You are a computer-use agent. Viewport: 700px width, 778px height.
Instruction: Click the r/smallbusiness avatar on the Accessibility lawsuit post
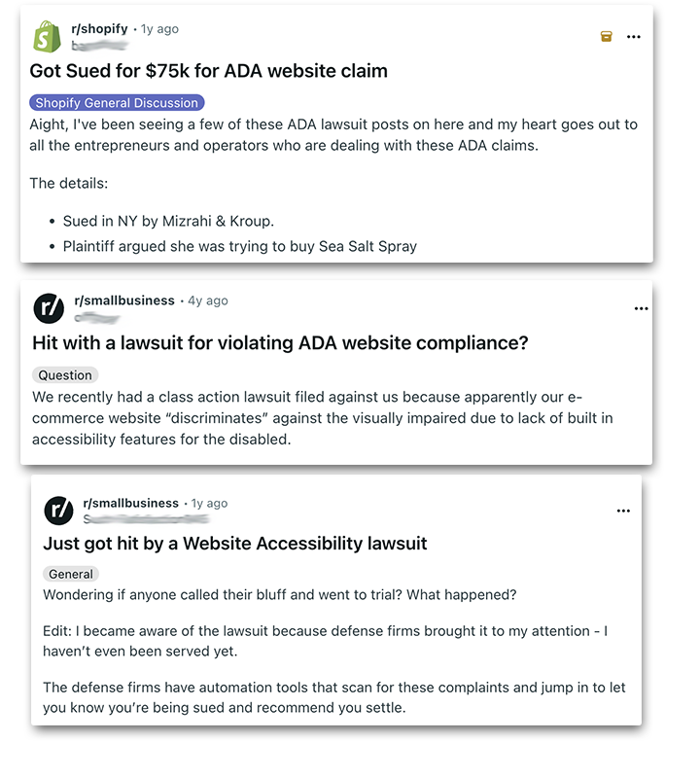(58, 510)
